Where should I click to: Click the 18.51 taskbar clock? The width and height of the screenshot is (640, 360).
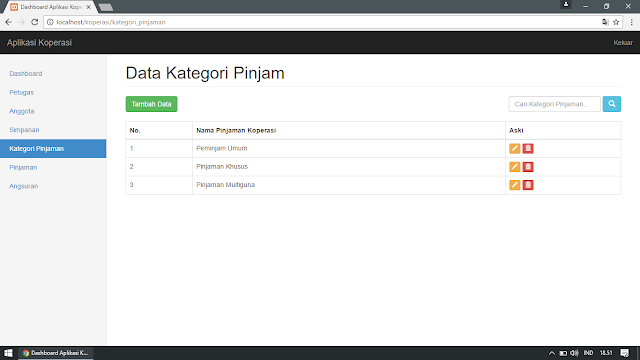(x=606, y=353)
